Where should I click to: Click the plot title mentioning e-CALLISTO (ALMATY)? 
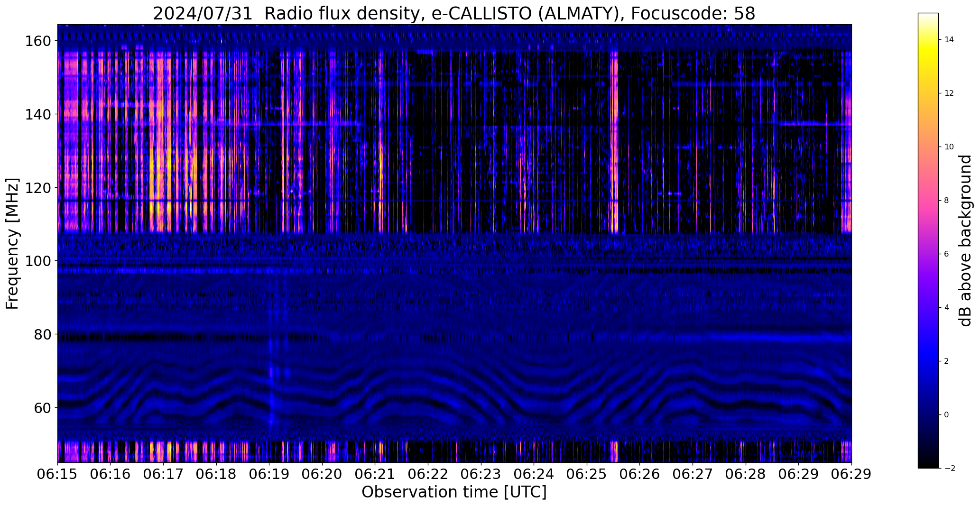tap(454, 14)
